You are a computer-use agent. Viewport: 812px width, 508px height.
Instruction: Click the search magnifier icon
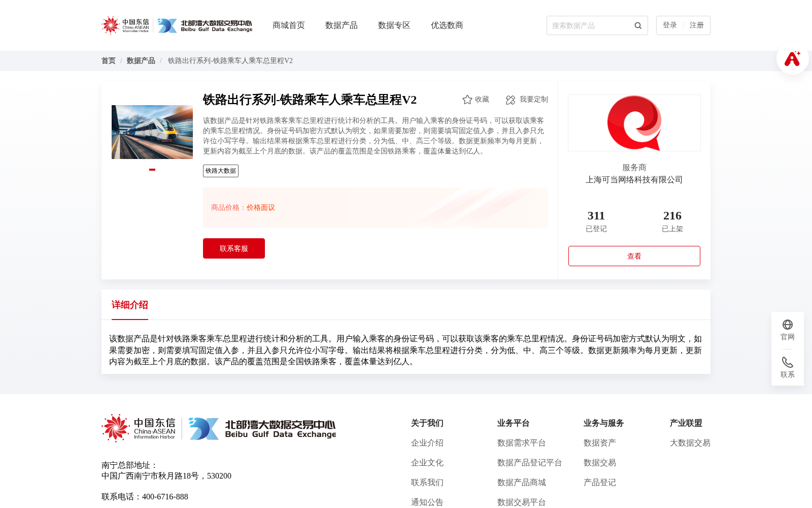(x=638, y=25)
